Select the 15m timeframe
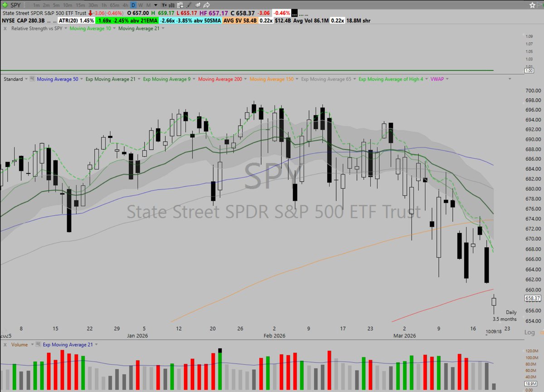Screen dimensions: 544x392 (x=80, y=5)
